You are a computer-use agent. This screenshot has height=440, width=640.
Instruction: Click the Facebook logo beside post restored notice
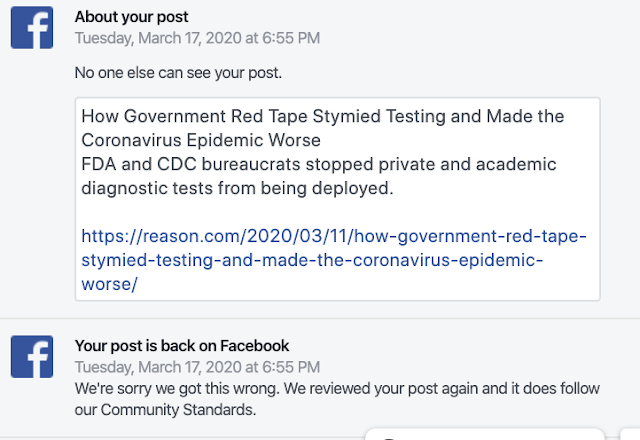tap(32, 356)
